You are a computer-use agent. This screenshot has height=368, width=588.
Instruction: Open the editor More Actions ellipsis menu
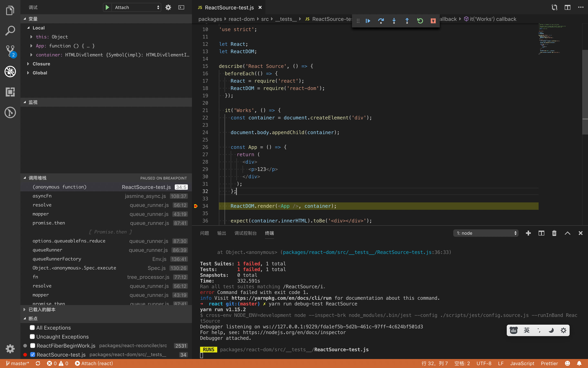click(581, 7)
